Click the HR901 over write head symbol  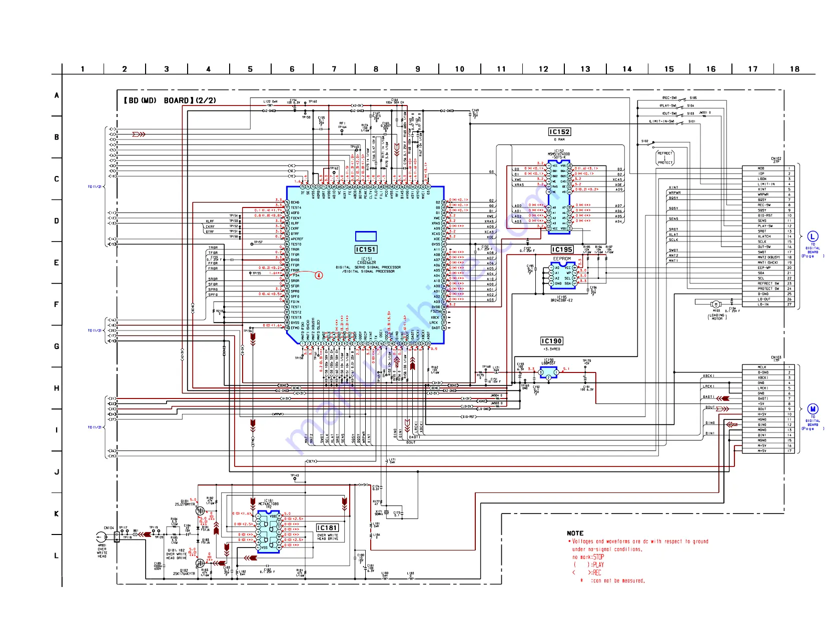102,538
